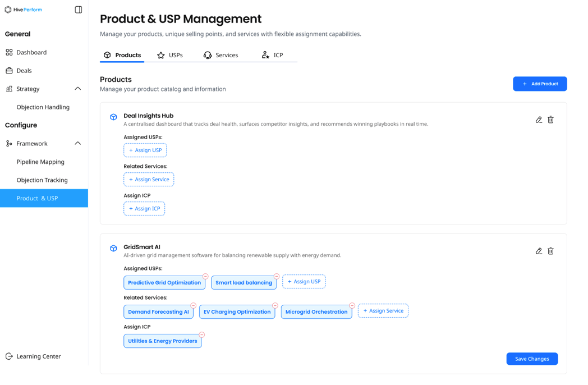Open the Learning Center link

point(38,356)
